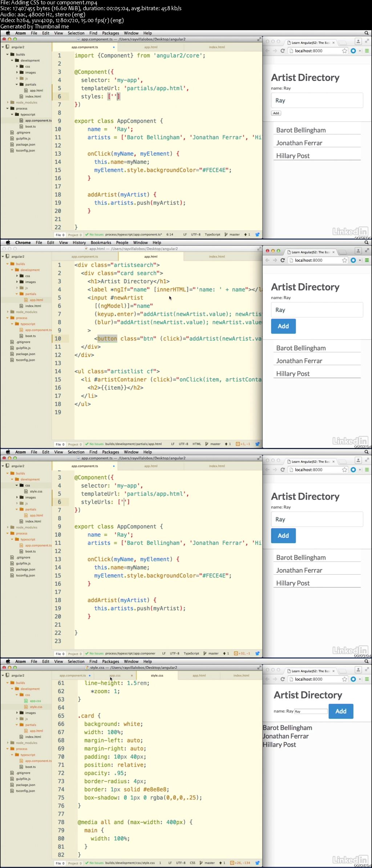372x868 pixels.
Task: Click File 0 in the HTML grammar status bar
Action: pos(60,444)
